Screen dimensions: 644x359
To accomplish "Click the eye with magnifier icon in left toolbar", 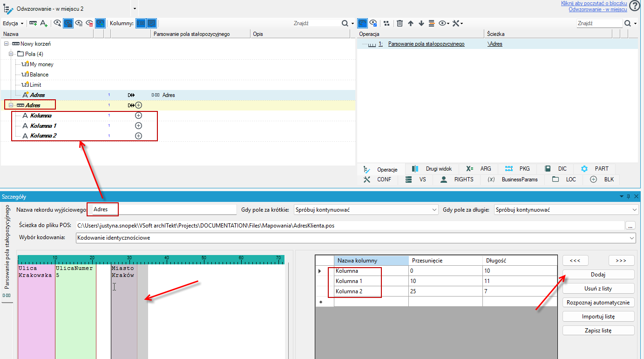I will (x=58, y=23).
